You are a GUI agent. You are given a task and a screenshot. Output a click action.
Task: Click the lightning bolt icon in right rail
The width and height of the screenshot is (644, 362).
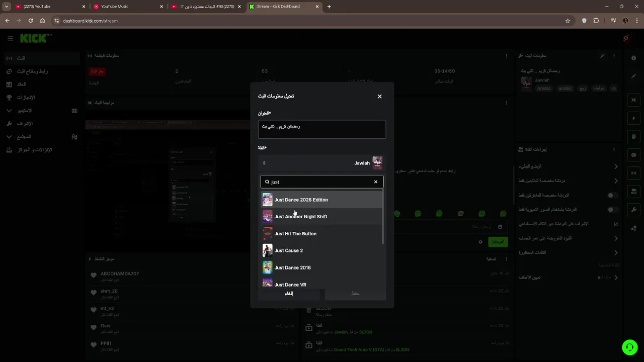pos(633,119)
